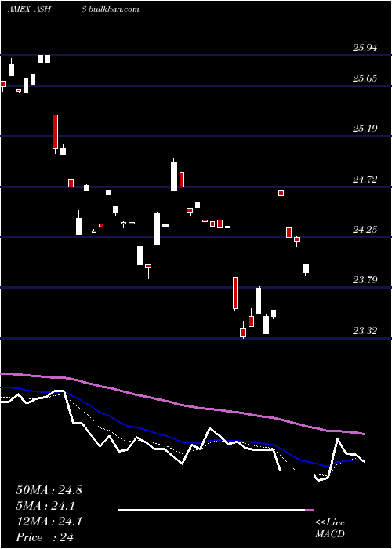392x549 pixels.
Task: Click the 25.19 price level label
Action: [365, 129]
